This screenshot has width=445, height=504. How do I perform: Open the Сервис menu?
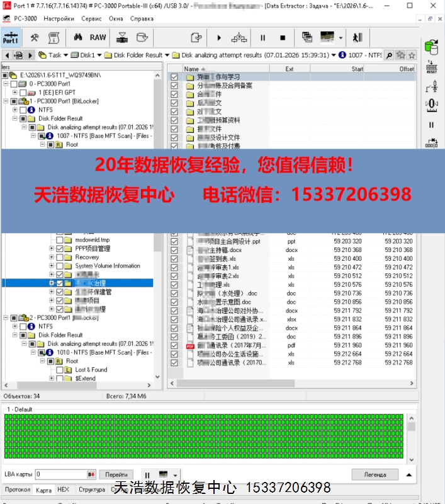click(91, 18)
